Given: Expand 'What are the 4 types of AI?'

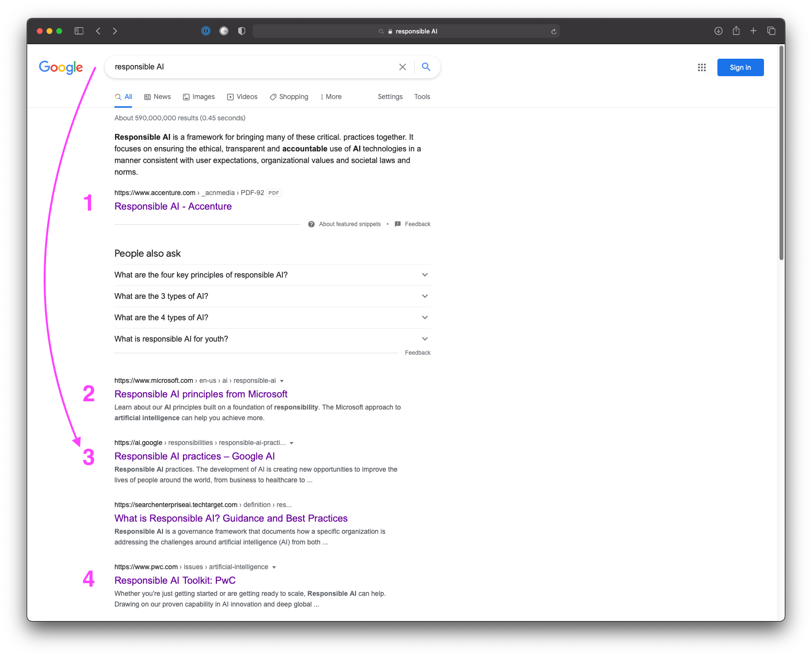Looking at the screenshot, I should (x=273, y=318).
